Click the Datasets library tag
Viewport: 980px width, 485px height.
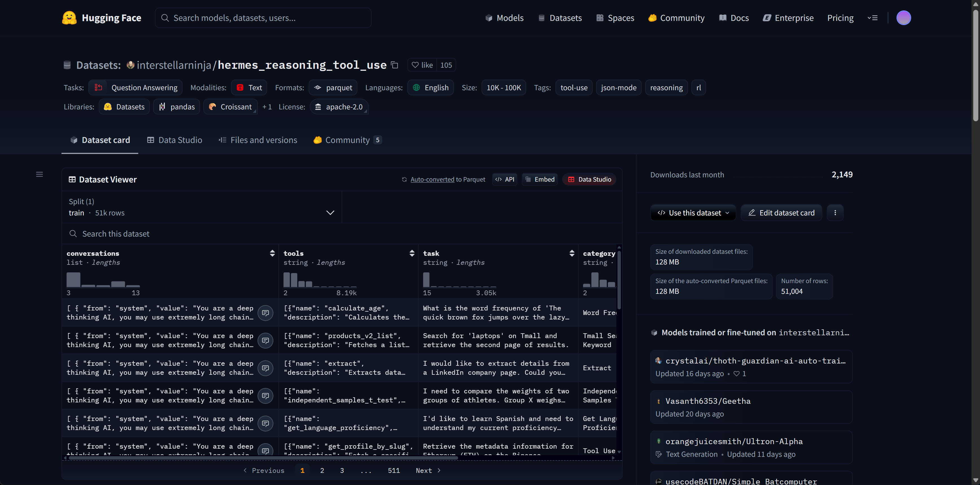[124, 107]
